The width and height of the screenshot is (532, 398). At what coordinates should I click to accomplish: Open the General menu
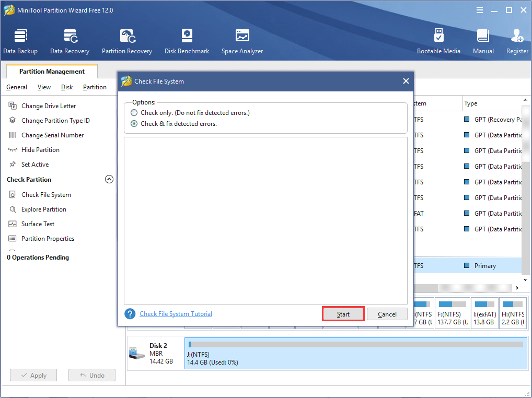(x=17, y=87)
